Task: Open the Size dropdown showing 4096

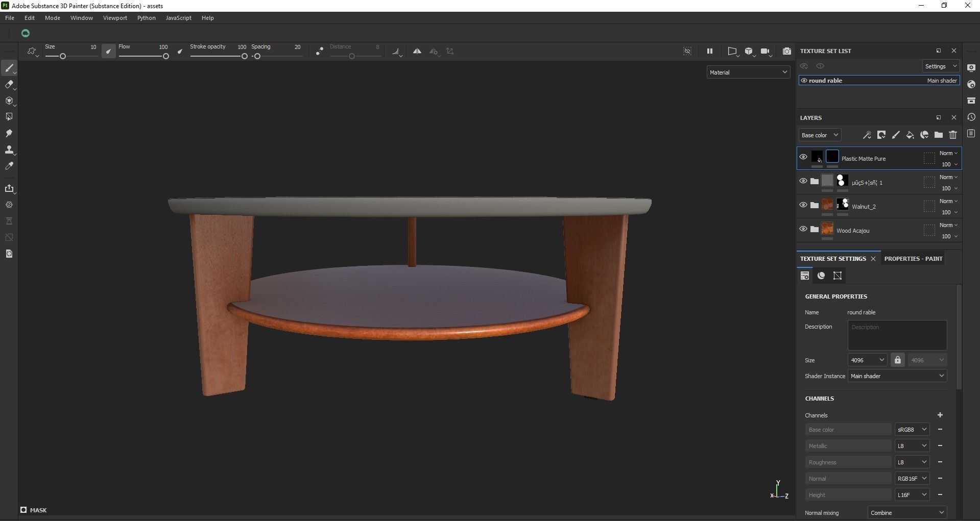Action: click(867, 360)
